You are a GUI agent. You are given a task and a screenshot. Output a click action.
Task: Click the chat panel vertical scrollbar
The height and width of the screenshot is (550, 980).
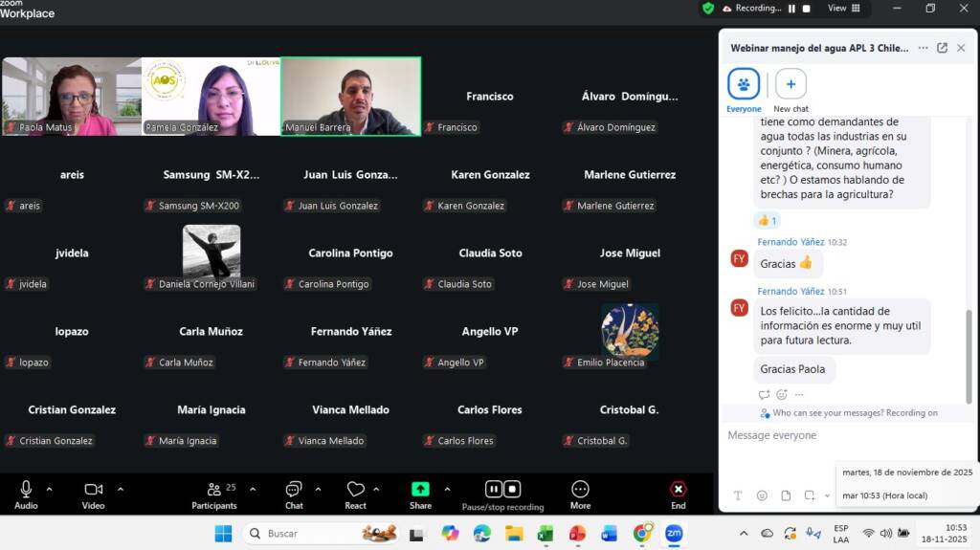coord(968,344)
